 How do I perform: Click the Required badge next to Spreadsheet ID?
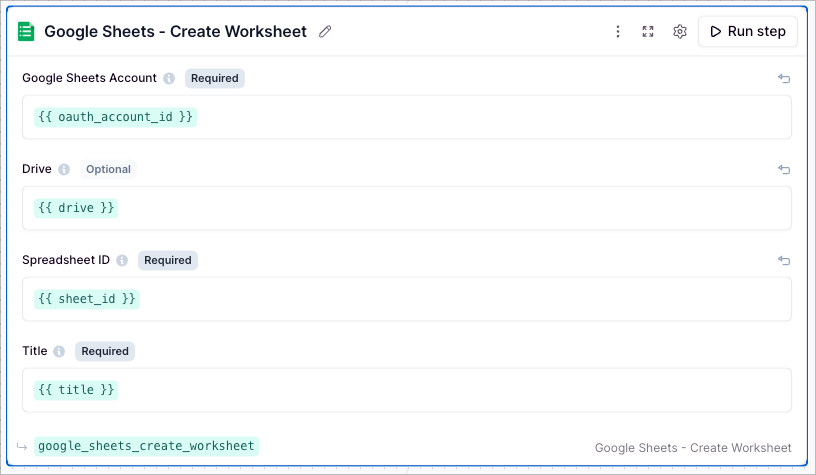coord(168,261)
